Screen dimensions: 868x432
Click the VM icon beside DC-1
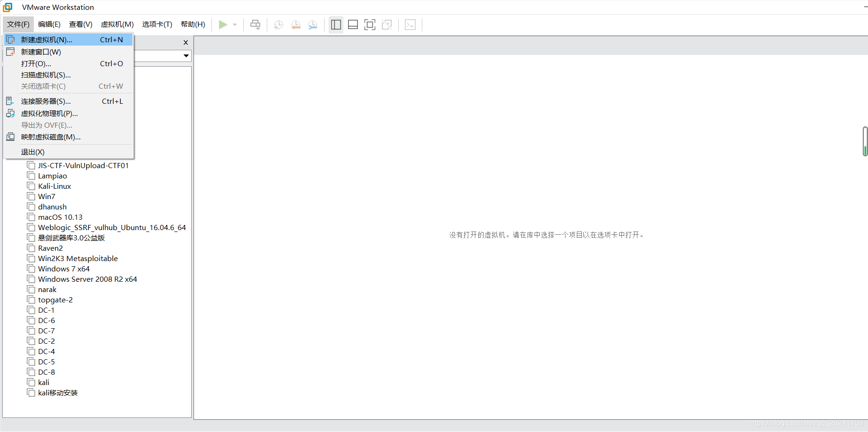[x=31, y=310]
